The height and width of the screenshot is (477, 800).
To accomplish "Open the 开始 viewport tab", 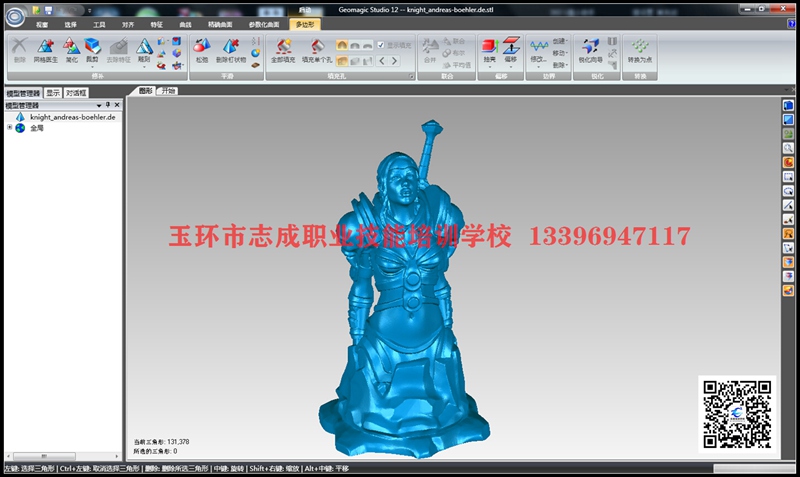I will click(168, 91).
